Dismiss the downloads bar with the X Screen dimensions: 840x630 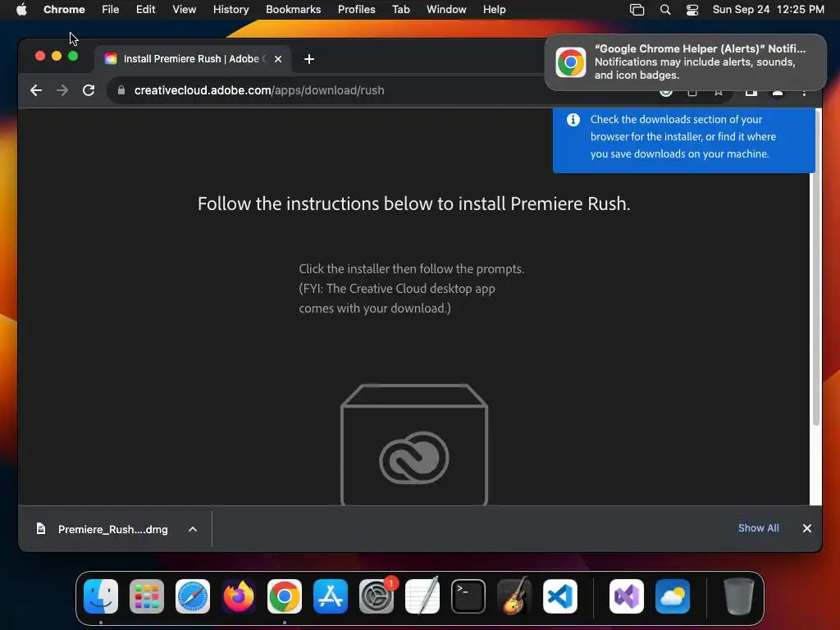(x=807, y=528)
